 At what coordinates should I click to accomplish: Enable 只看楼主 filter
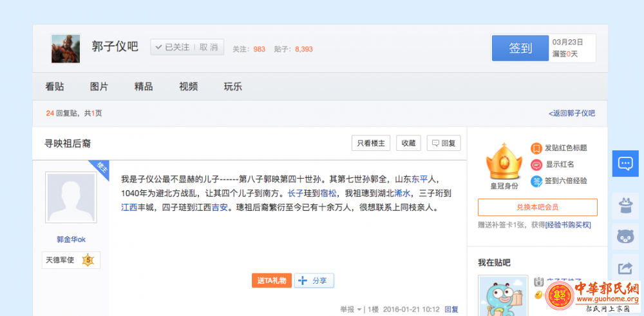[x=370, y=143]
